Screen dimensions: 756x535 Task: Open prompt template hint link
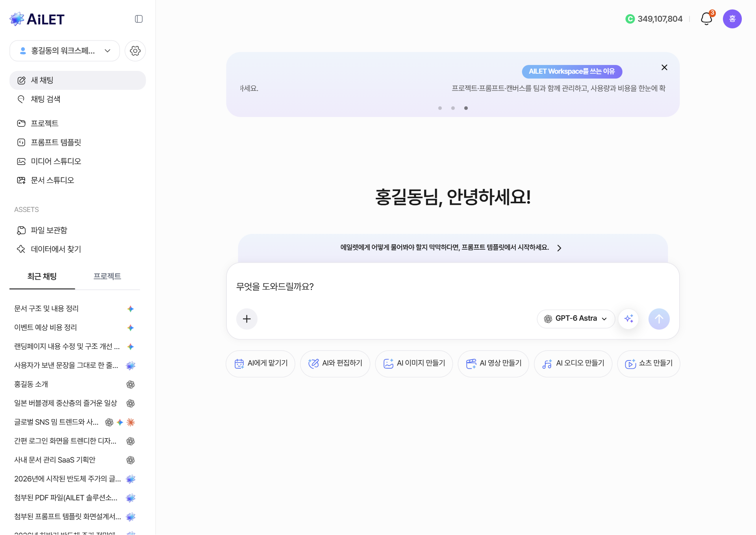pos(445,247)
